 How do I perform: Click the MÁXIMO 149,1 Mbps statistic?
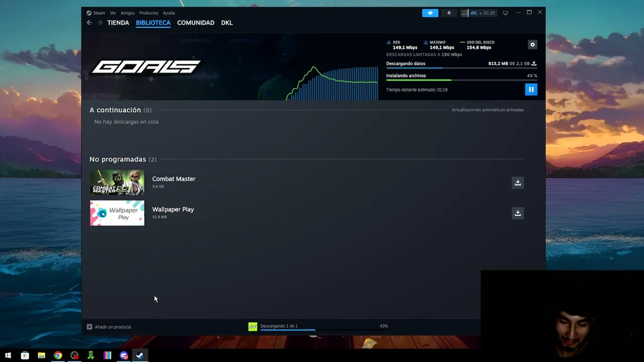(439, 45)
